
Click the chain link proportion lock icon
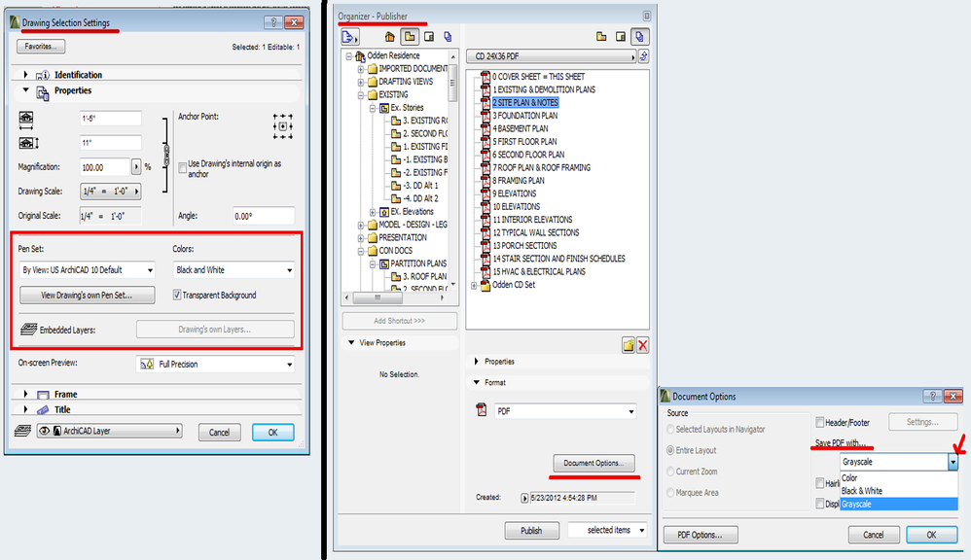coord(166,155)
